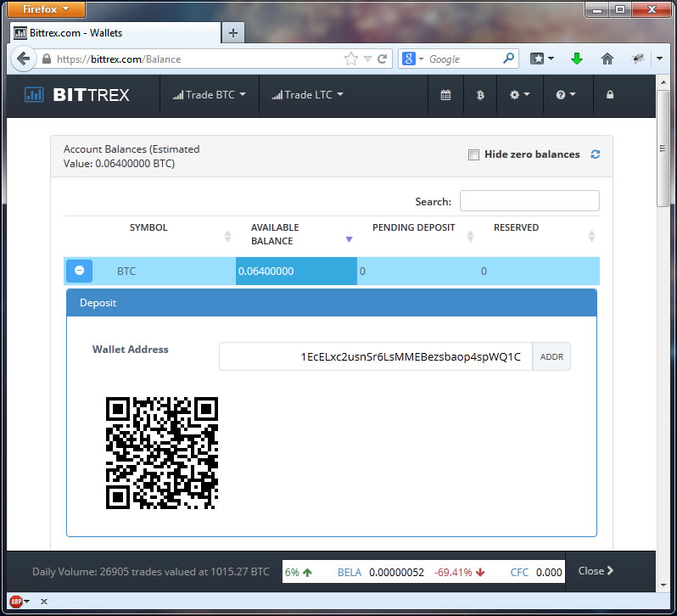Click the Bittrex logo icon
This screenshot has width=677, height=616.
[34, 94]
